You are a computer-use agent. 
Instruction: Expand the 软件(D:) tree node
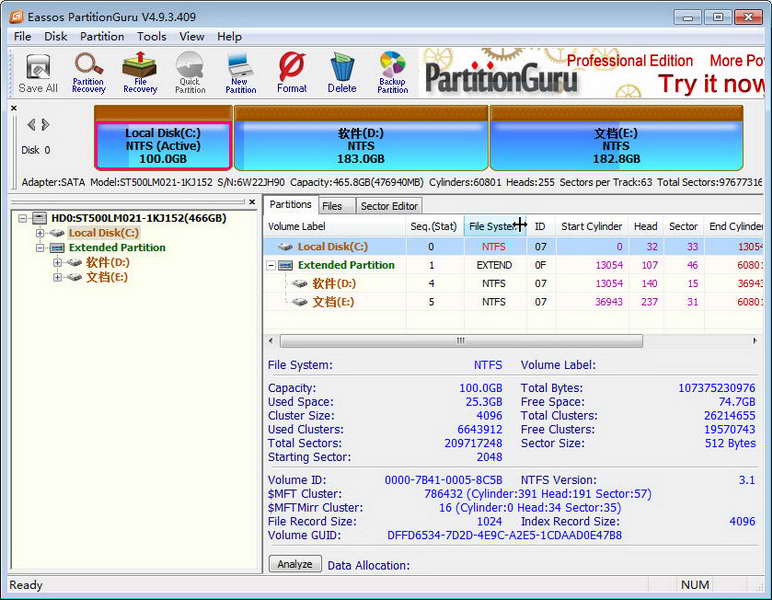pyautogui.click(x=57, y=262)
